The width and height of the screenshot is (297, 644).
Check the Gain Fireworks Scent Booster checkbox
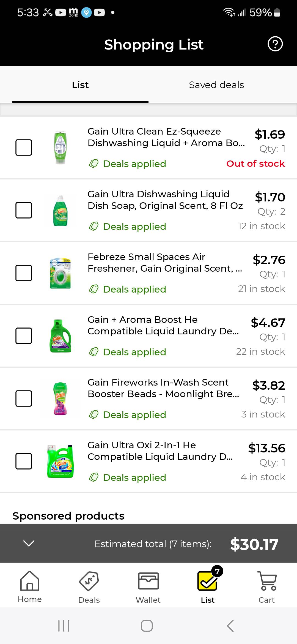(24, 399)
